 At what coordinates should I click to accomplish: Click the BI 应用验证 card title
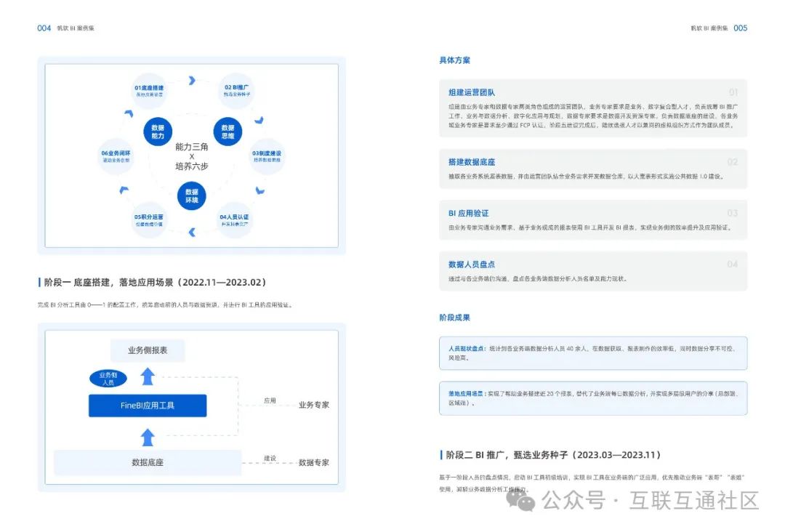pyautogui.click(x=469, y=213)
